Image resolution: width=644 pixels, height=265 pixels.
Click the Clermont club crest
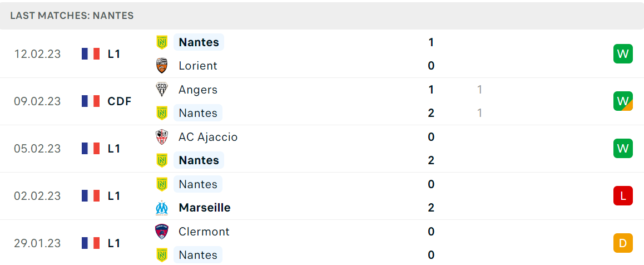pos(162,232)
